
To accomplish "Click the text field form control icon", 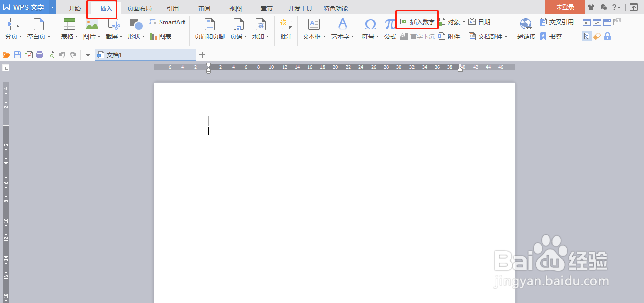I will pyautogui.click(x=586, y=22).
